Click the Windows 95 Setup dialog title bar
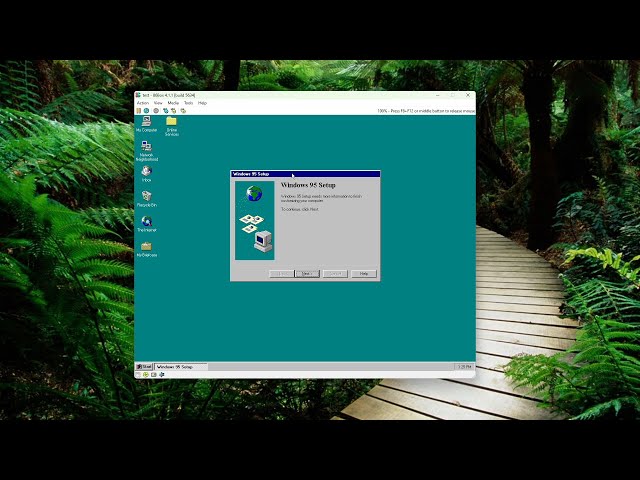 (305, 174)
